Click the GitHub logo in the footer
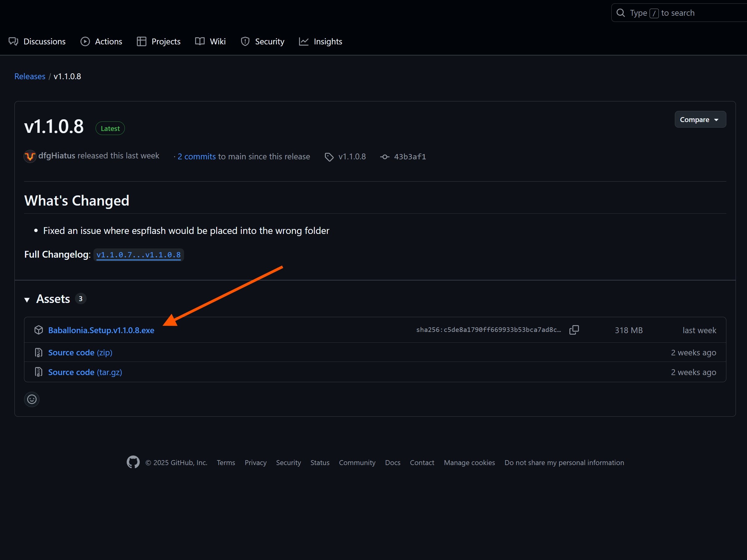This screenshot has height=560, width=747. 133,462
